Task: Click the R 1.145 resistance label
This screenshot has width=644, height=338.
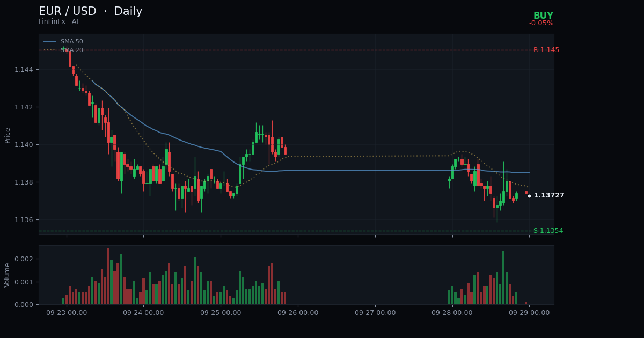Action: [x=546, y=50]
